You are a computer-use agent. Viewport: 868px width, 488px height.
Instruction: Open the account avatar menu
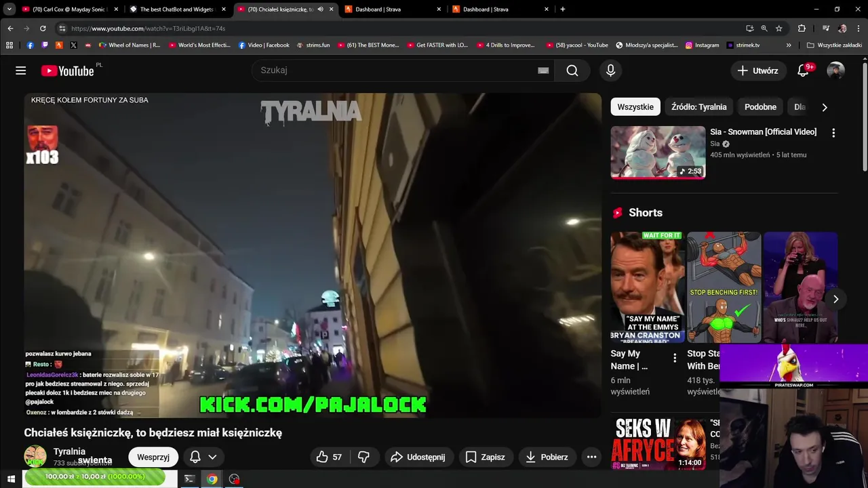click(x=835, y=70)
